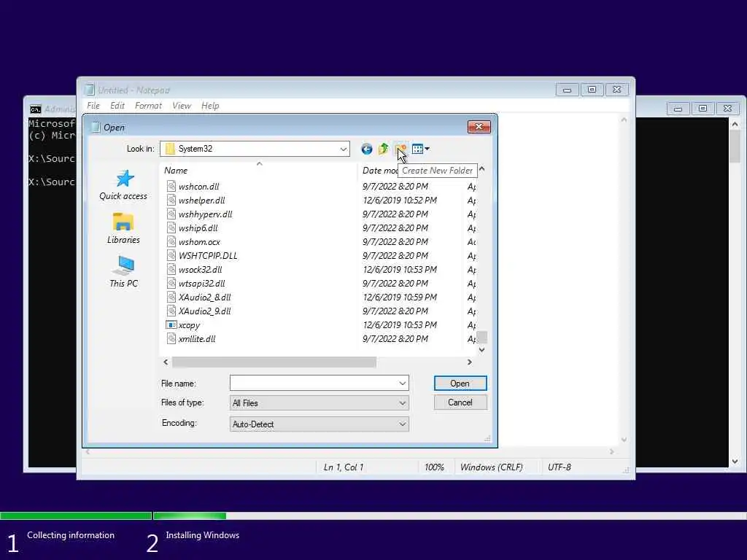
Task: Select wshhyperv.dll file icon
Action: pyautogui.click(x=171, y=214)
